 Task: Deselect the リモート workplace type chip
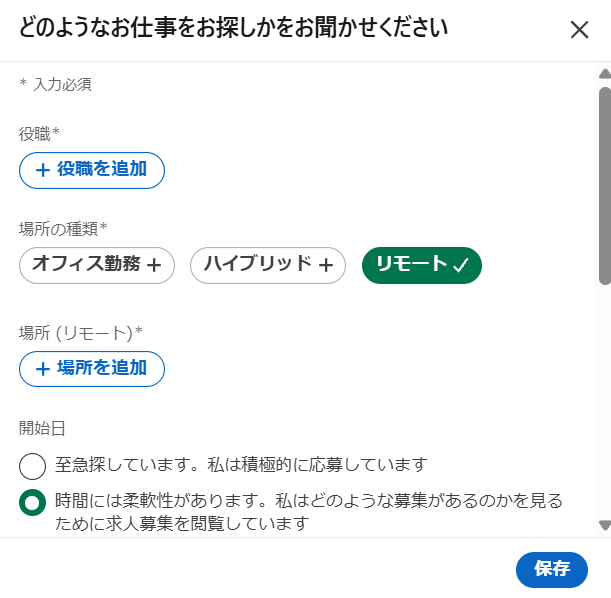pyautogui.click(x=421, y=265)
